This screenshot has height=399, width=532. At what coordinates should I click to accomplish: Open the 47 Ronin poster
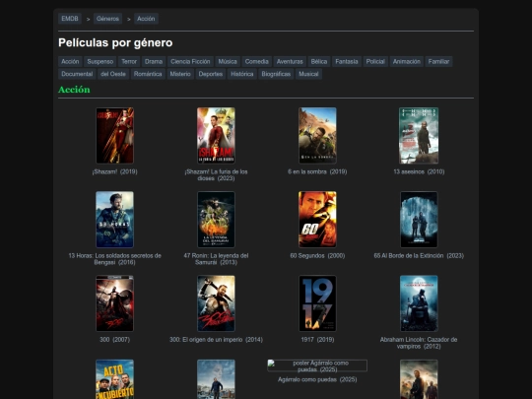pyautogui.click(x=216, y=219)
